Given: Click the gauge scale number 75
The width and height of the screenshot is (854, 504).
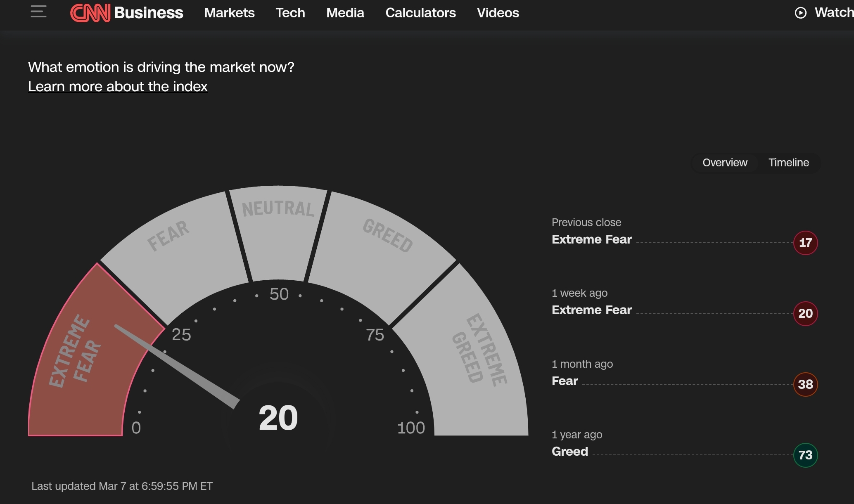Looking at the screenshot, I should tap(375, 335).
